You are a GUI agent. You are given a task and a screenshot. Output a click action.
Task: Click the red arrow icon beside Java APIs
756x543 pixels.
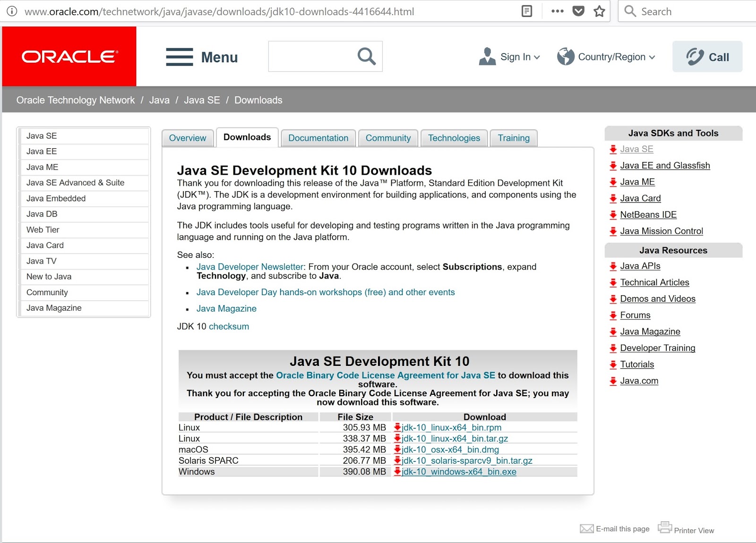[x=613, y=266]
